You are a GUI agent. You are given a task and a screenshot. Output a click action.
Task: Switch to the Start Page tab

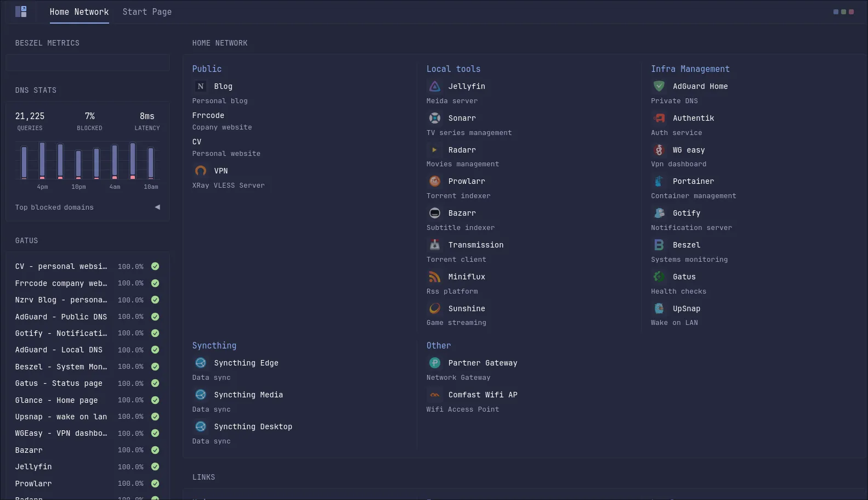pyautogui.click(x=147, y=12)
